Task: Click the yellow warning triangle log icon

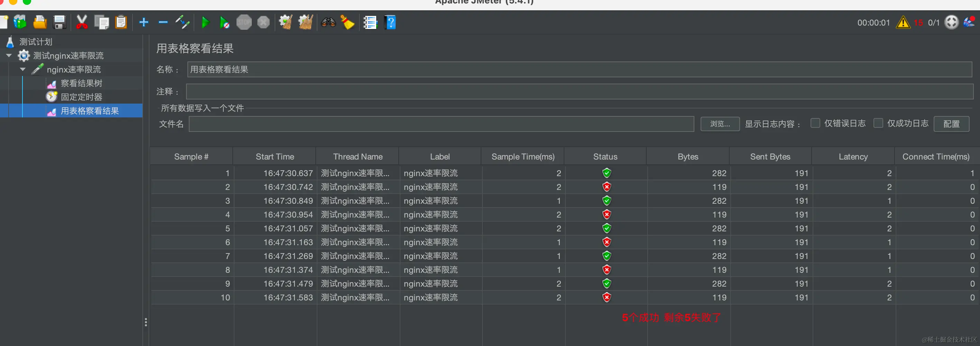Action: coord(903,22)
